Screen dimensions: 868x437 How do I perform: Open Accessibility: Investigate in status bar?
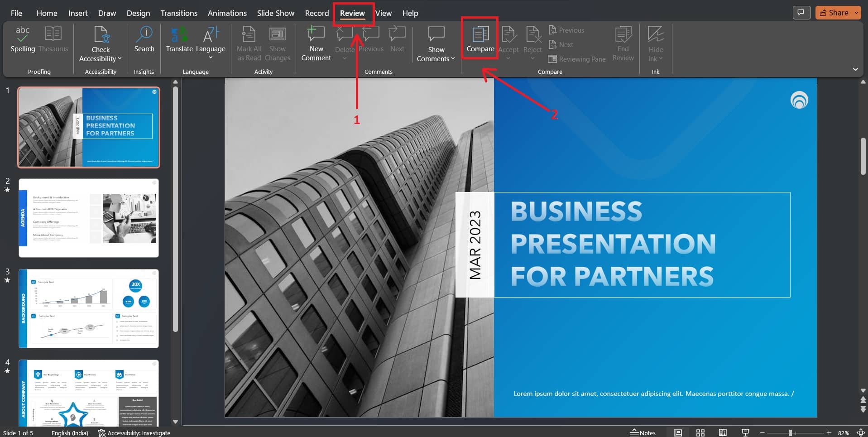[134, 432]
